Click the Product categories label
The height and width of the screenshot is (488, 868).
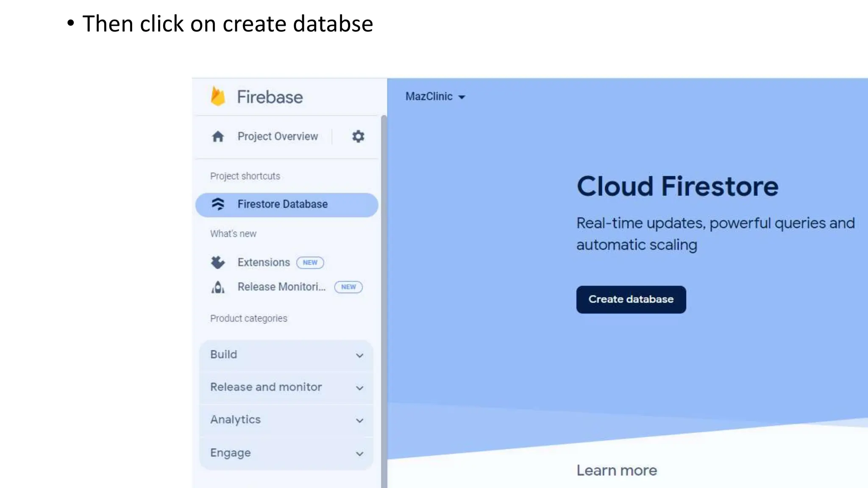(248, 319)
